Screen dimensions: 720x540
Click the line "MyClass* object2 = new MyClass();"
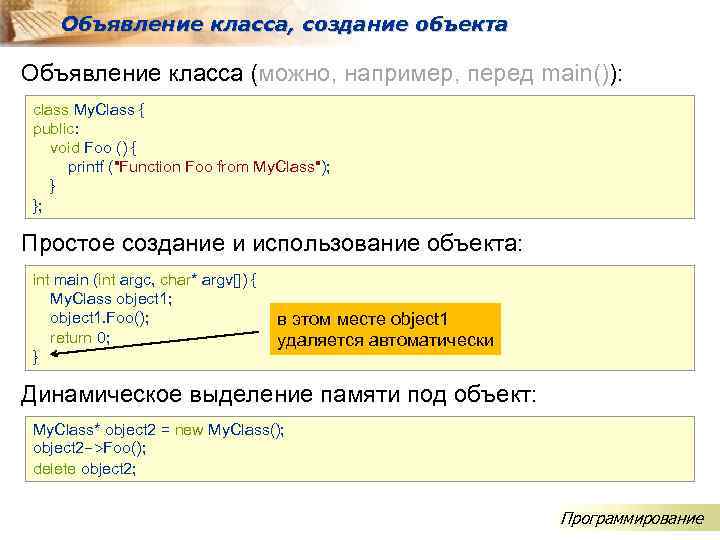click(158, 430)
